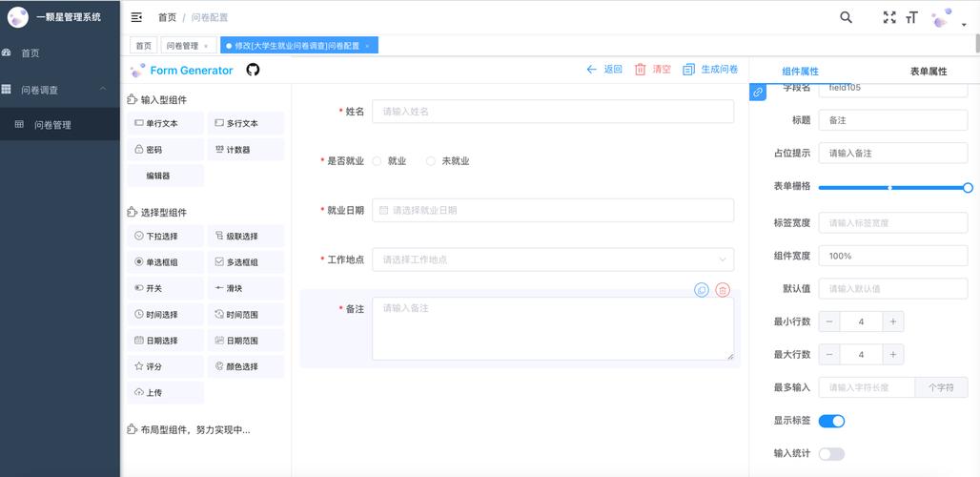Open the user avatar menu
Screen dimensions: 980x477
point(949,18)
